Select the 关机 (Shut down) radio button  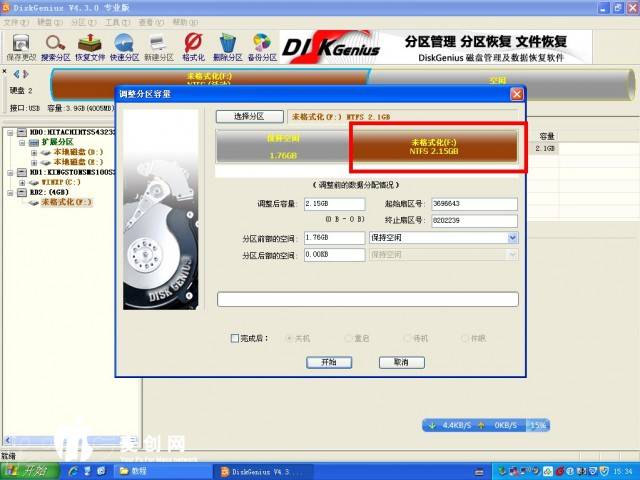coord(291,338)
